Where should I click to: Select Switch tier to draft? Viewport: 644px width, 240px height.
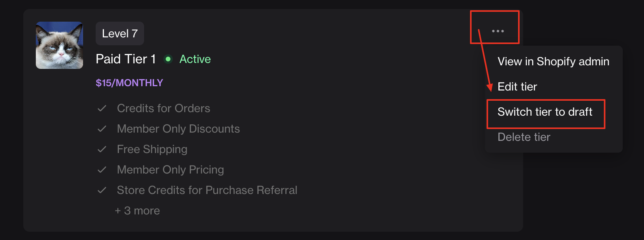tap(545, 112)
